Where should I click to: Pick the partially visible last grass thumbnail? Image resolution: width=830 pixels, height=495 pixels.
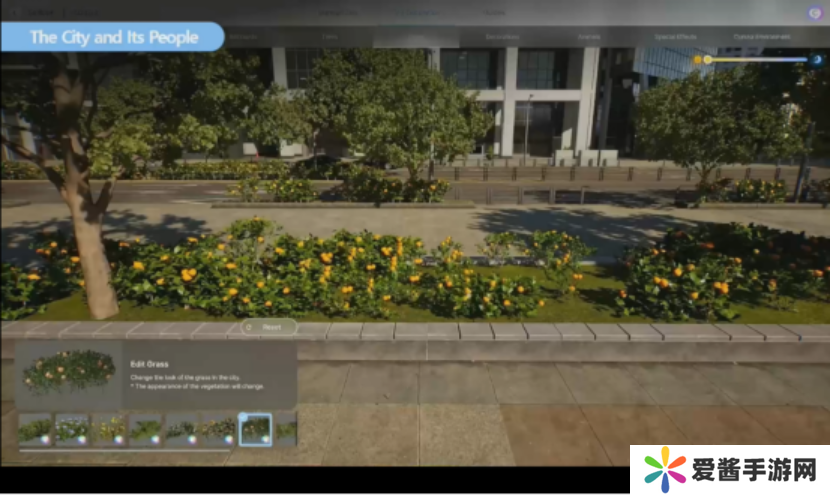point(287,428)
